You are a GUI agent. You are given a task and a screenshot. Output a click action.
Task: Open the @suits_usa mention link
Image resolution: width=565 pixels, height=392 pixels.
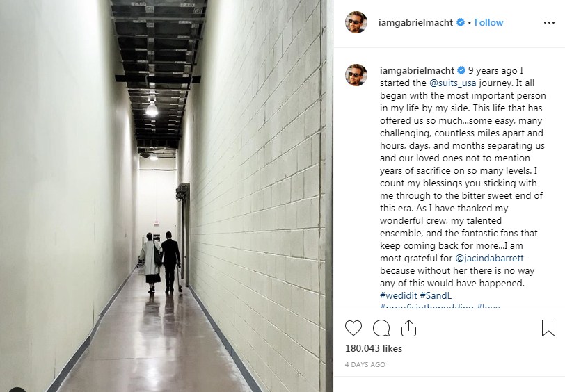click(x=452, y=83)
